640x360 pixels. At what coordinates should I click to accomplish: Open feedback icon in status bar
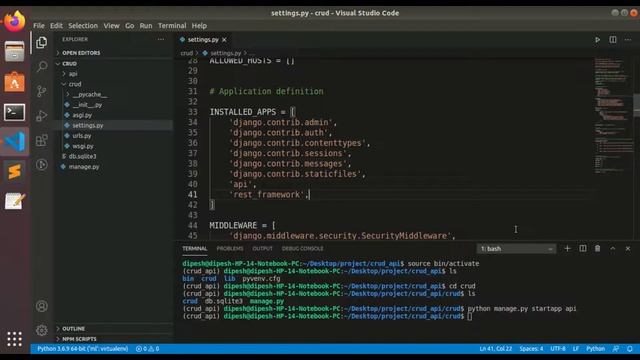coord(616,349)
